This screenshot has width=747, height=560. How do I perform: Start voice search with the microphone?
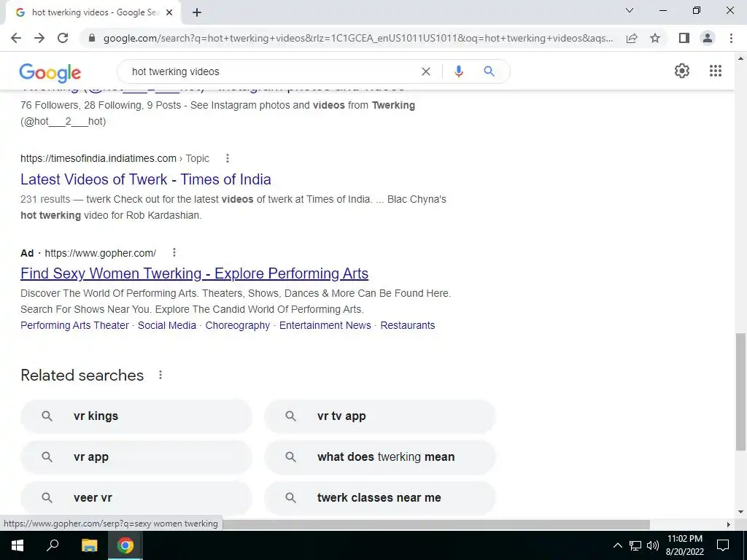(x=458, y=71)
